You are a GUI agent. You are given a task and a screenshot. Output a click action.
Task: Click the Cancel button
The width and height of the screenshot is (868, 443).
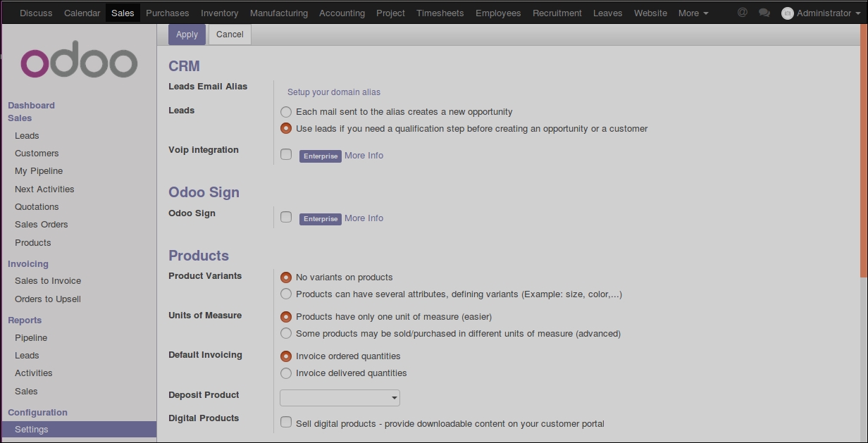[230, 35]
